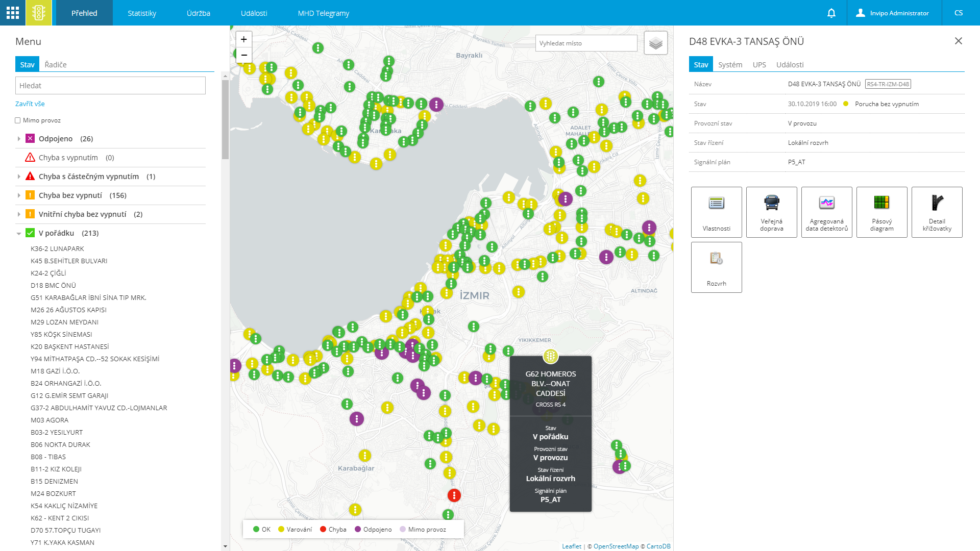Enable the Mimo provoz checkbox

[18, 120]
